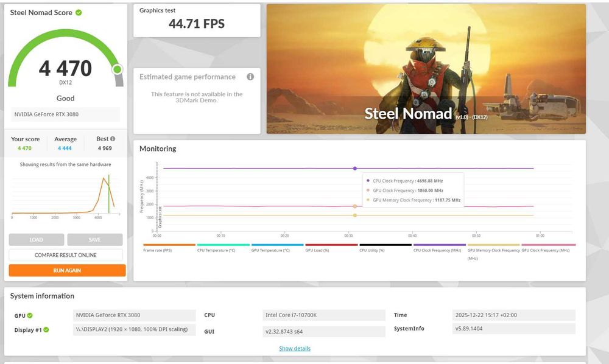Click the purple CPU clock data point

click(355, 169)
